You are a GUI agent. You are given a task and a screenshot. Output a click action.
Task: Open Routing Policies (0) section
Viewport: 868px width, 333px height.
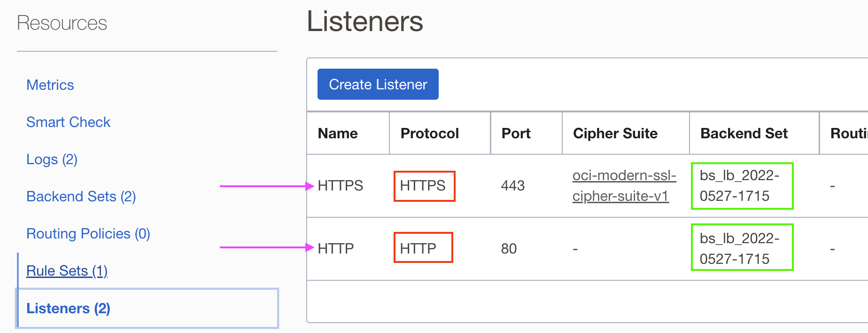(x=88, y=234)
